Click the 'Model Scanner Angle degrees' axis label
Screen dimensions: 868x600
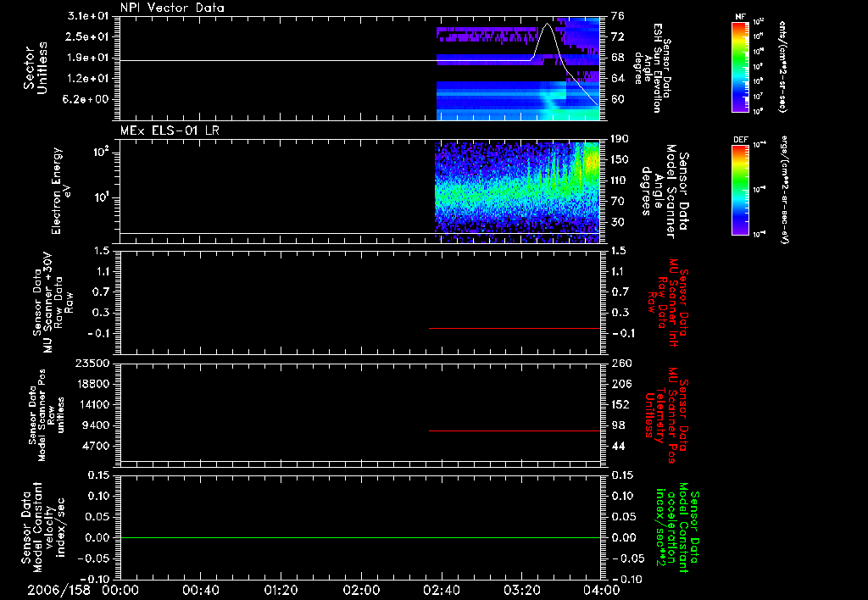(659, 192)
